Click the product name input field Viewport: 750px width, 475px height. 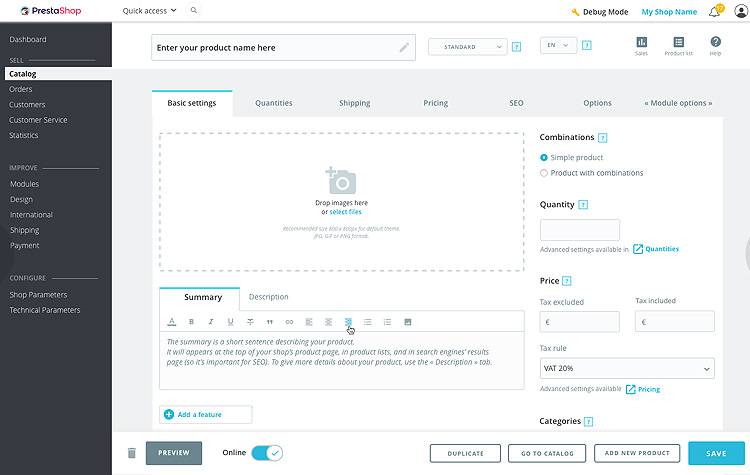(283, 47)
